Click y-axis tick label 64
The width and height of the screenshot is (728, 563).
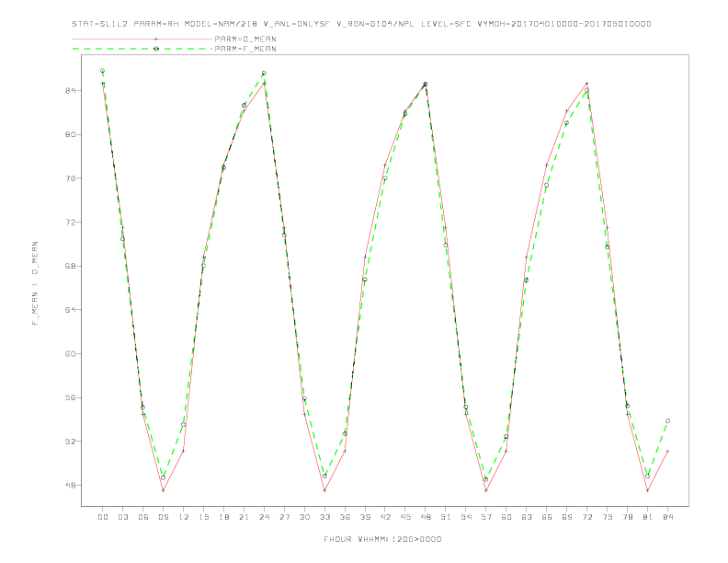tap(71, 310)
